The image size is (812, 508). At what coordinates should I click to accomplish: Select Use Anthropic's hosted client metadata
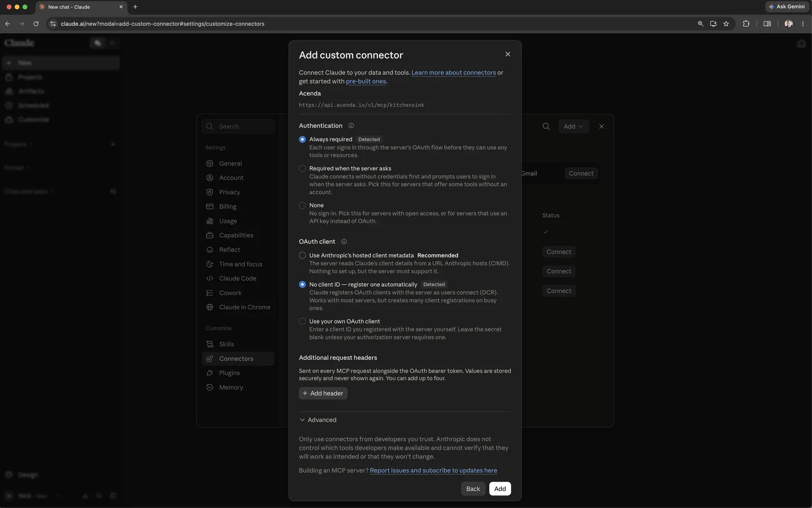(x=302, y=256)
